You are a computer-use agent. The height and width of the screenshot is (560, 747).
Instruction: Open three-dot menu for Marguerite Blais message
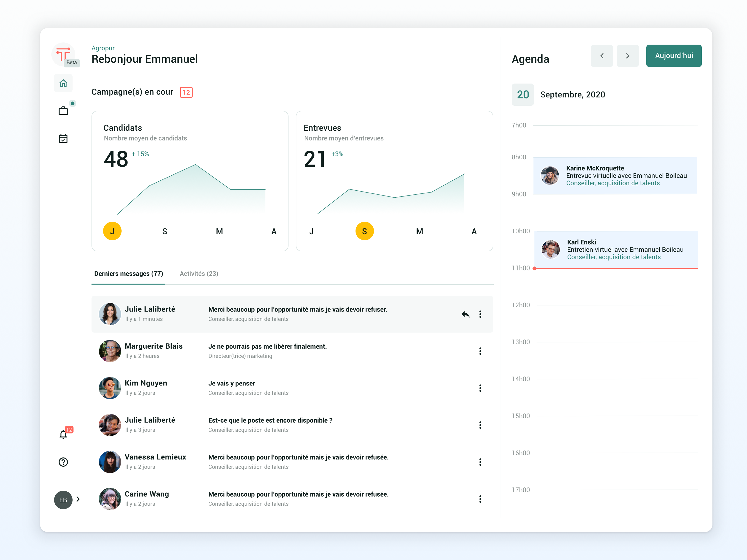480,351
